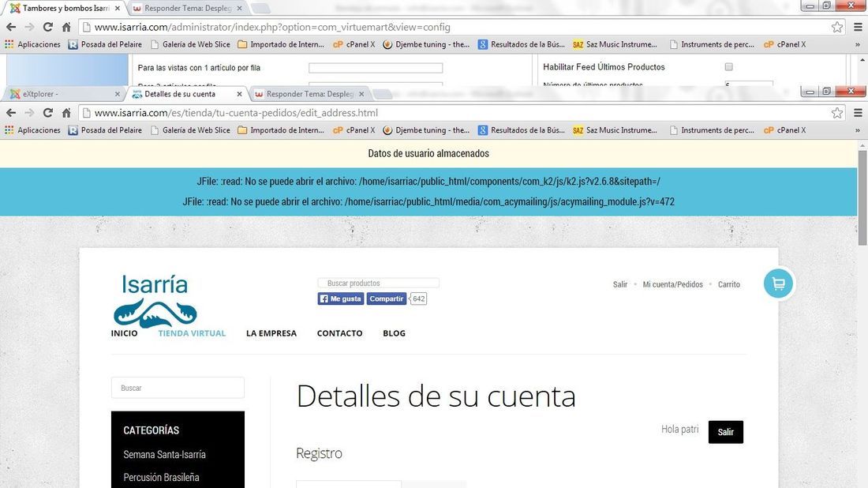868x488 pixels.
Task: Click Facebook Compartir button
Action: (x=387, y=298)
